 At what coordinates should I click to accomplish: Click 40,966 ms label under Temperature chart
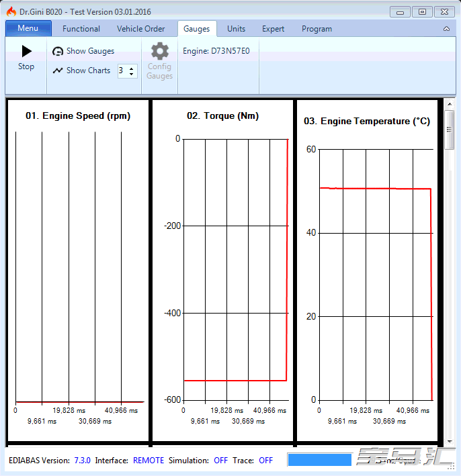(413, 410)
